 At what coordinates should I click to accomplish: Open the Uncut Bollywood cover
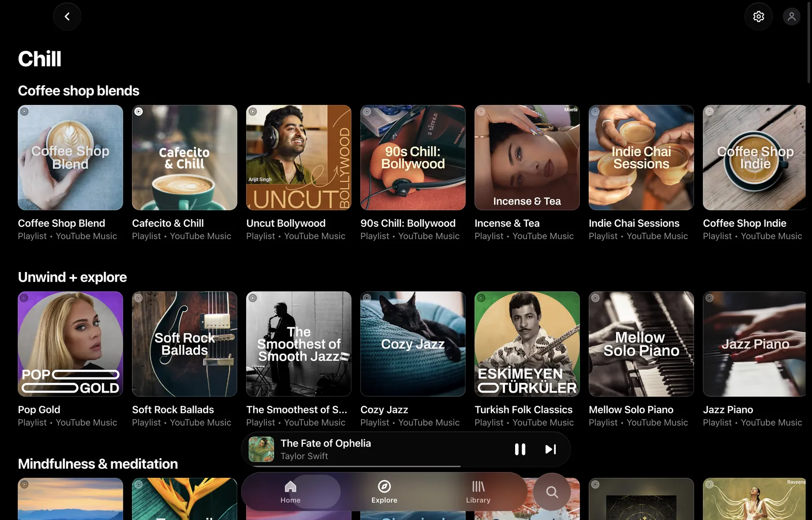pos(299,158)
